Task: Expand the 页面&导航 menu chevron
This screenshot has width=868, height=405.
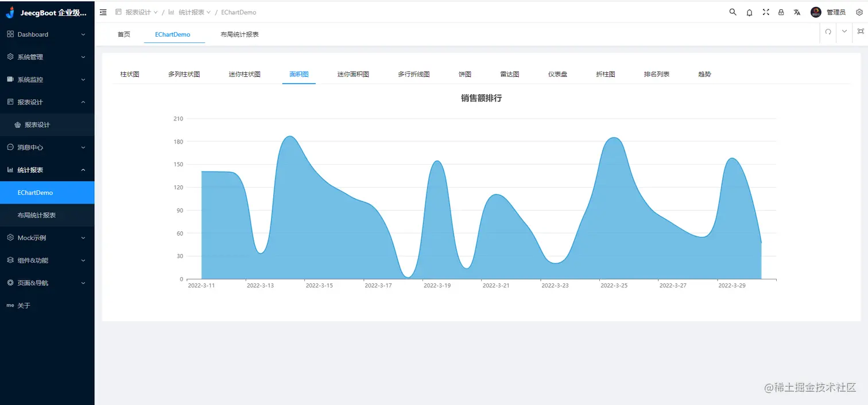Action: pos(83,283)
